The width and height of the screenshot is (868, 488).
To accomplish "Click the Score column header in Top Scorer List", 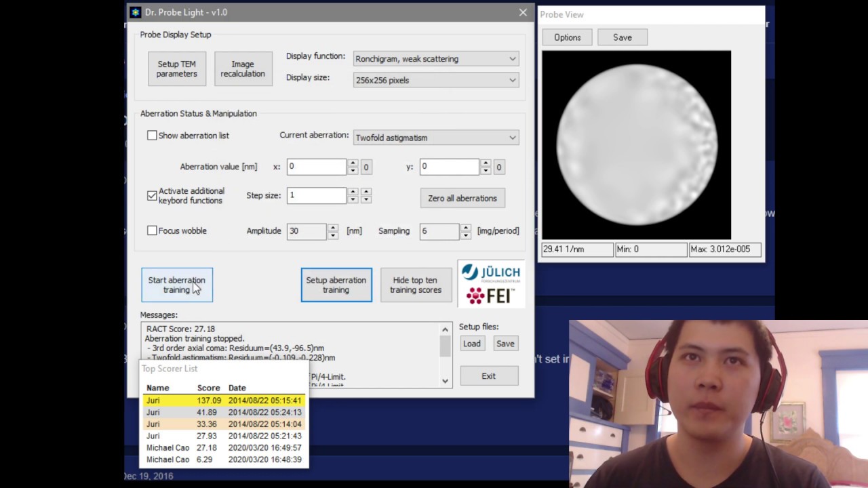I will point(208,388).
